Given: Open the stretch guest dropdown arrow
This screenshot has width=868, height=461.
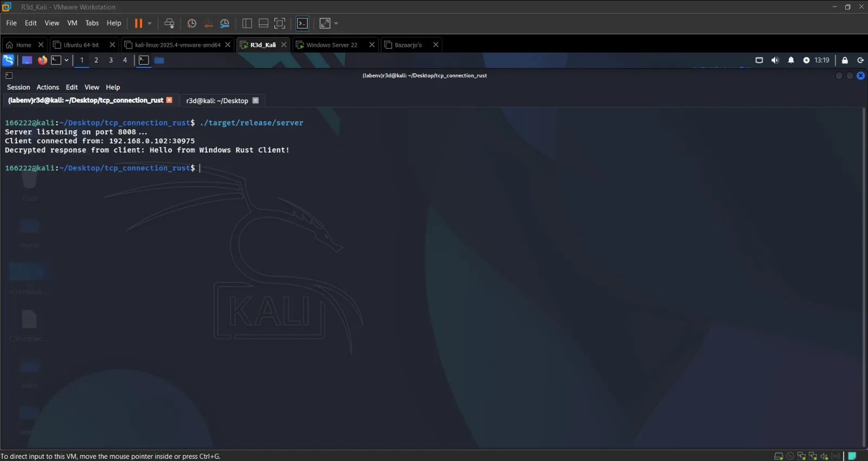Looking at the screenshot, I should point(336,23).
